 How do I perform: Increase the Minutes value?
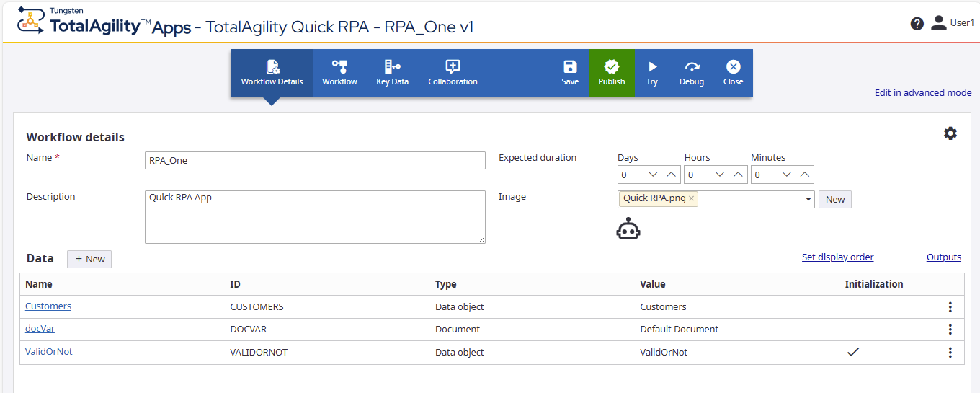pos(805,175)
